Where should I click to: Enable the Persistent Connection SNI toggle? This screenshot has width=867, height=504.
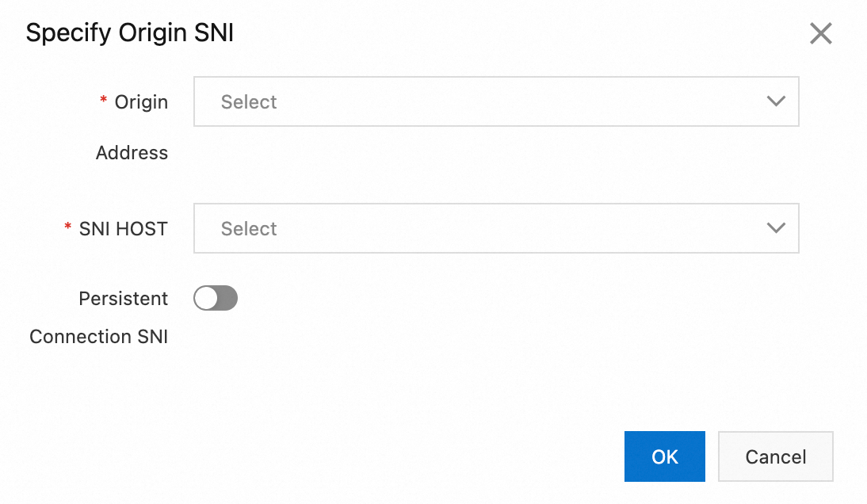[216, 299]
